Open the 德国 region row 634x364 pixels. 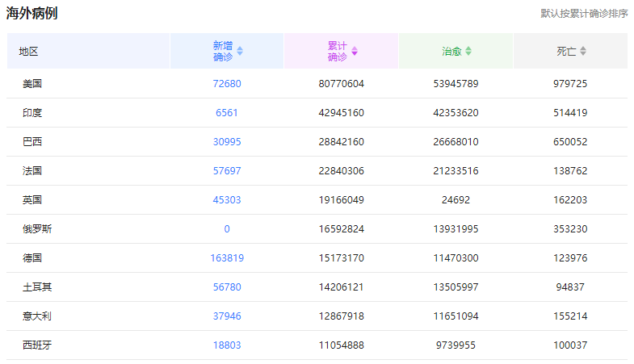click(317, 258)
